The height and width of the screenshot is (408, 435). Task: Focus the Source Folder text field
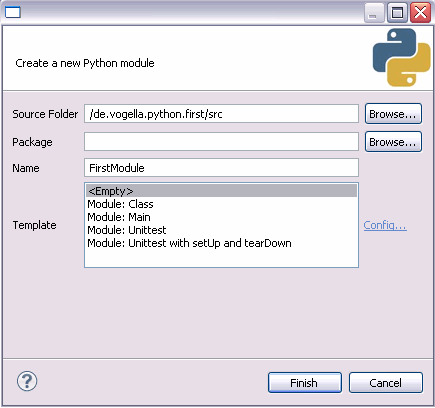[221, 114]
